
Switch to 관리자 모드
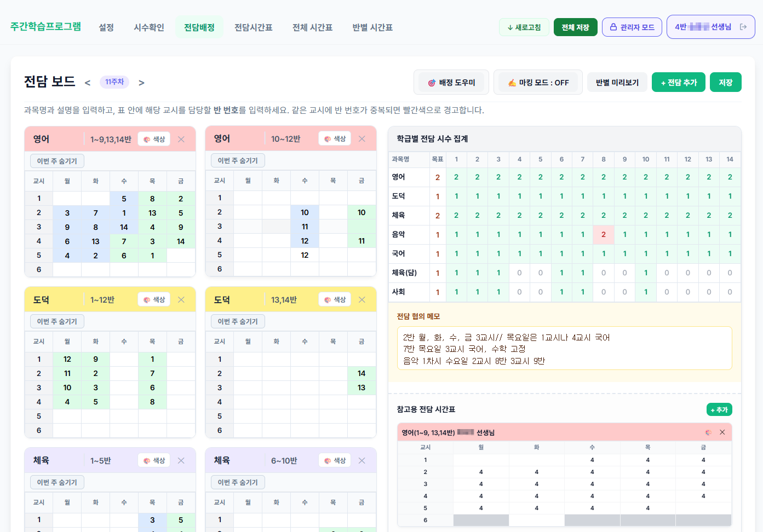[632, 27]
